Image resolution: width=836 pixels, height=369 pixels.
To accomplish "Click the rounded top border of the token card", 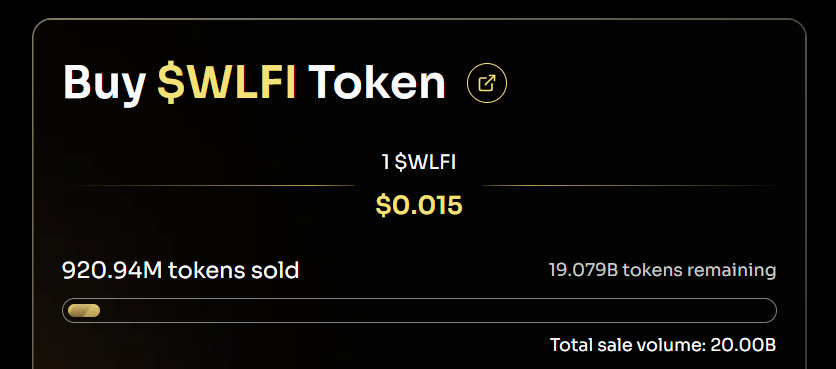I will [419, 19].
